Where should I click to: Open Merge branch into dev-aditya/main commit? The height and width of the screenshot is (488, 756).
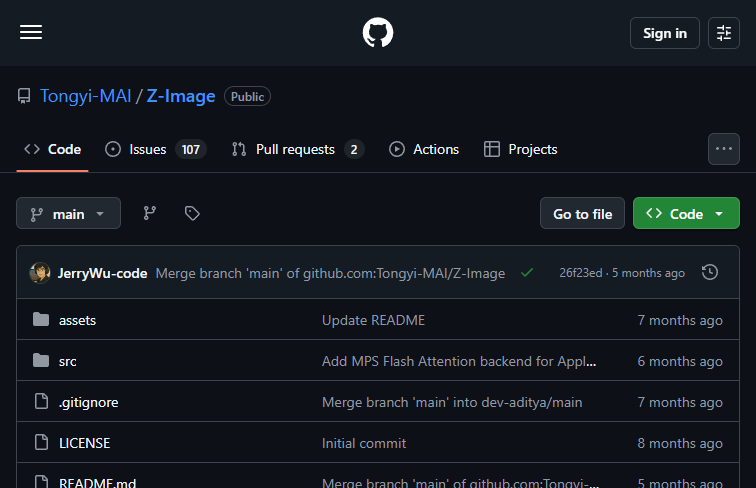(452, 402)
